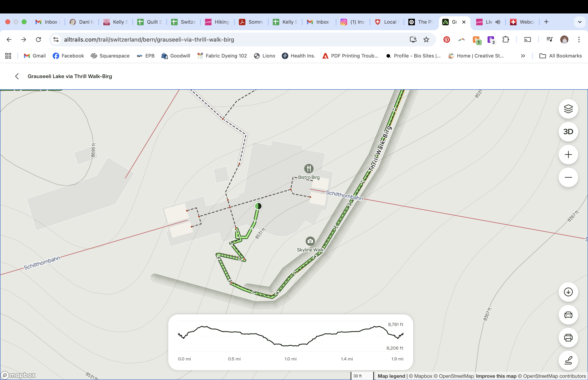
Task: Open the Chrome three-dot menu
Action: pos(579,40)
